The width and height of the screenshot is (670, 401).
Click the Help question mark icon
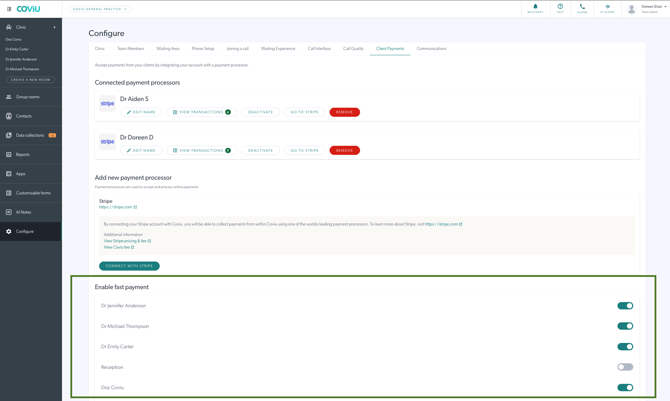(x=560, y=8)
